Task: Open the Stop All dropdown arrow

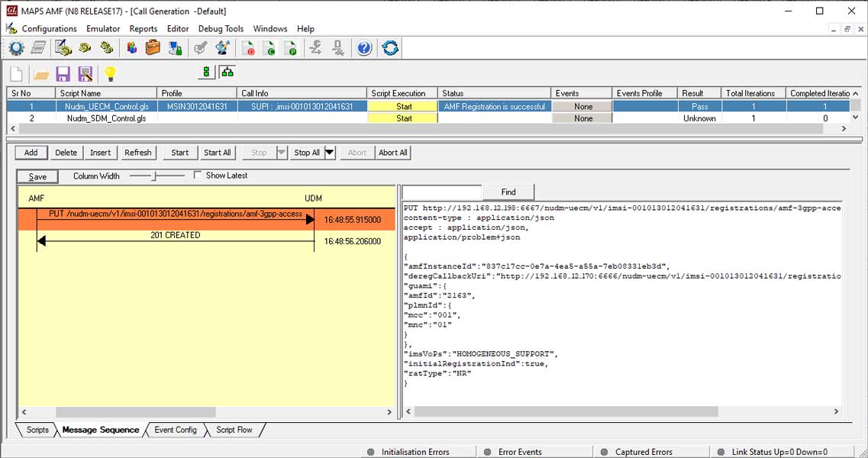Action: pyautogui.click(x=330, y=153)
